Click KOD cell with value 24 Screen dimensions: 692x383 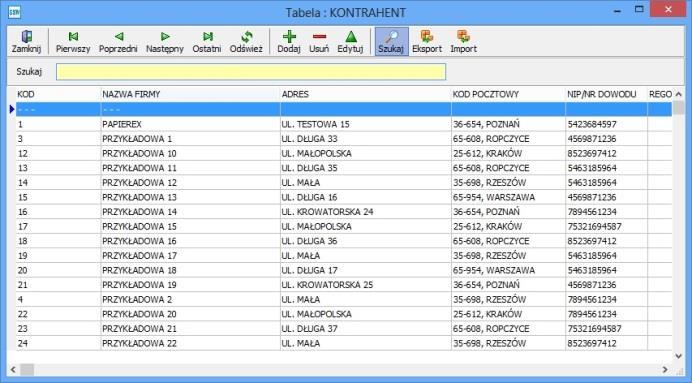point(58,343)
